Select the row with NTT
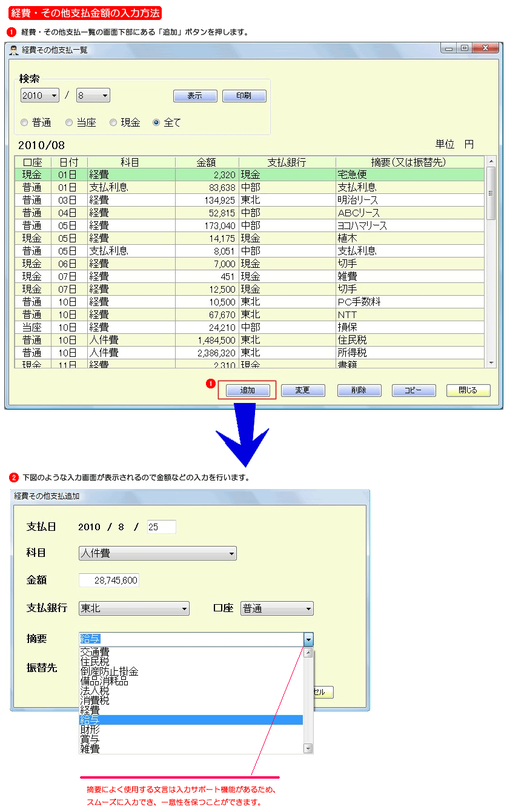Screen dimensions: 507x812 click(x=250, y=314)
